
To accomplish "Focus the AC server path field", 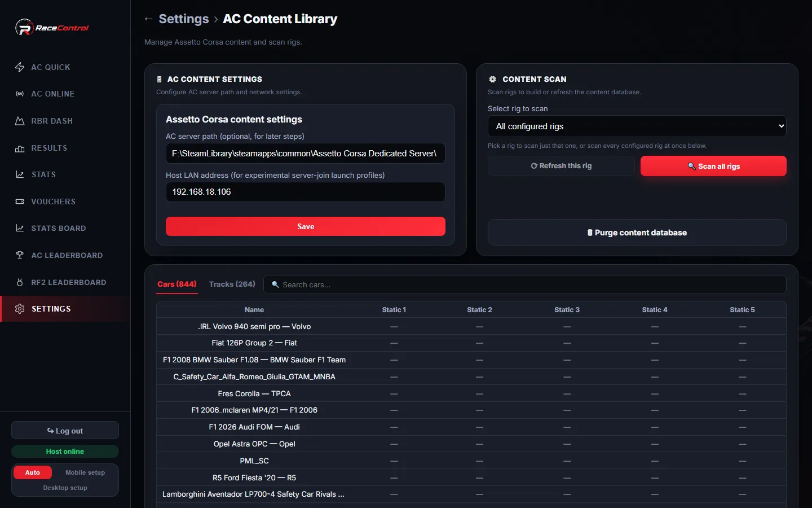I will [x=305, y=154].
